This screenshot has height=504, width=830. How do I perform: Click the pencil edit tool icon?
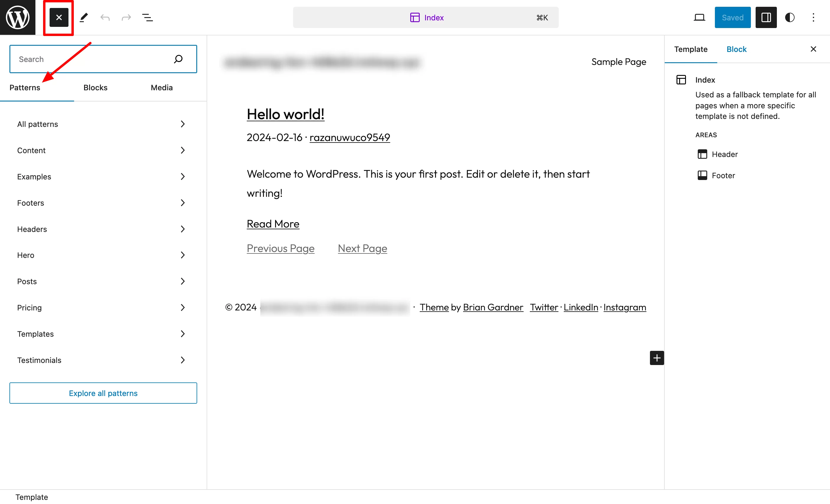click(x=84, y=17)
